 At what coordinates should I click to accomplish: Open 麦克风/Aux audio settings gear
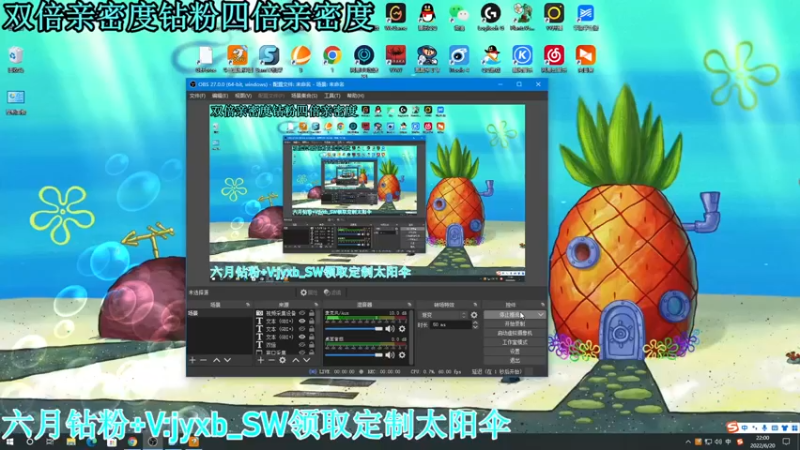pos(402,329)
